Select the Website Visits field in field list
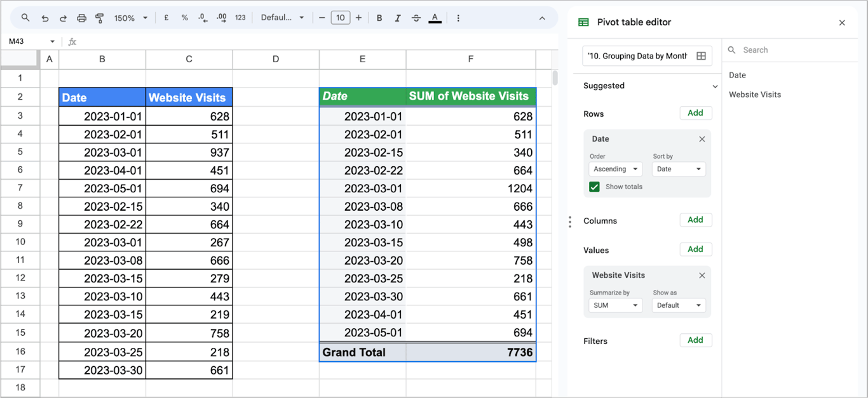The width and height of the screenshot is (868, 398). pos(755,95)
